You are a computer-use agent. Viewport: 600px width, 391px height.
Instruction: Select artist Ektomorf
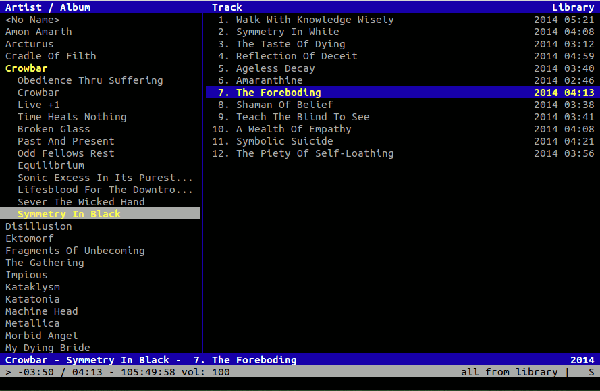[29, 238]
